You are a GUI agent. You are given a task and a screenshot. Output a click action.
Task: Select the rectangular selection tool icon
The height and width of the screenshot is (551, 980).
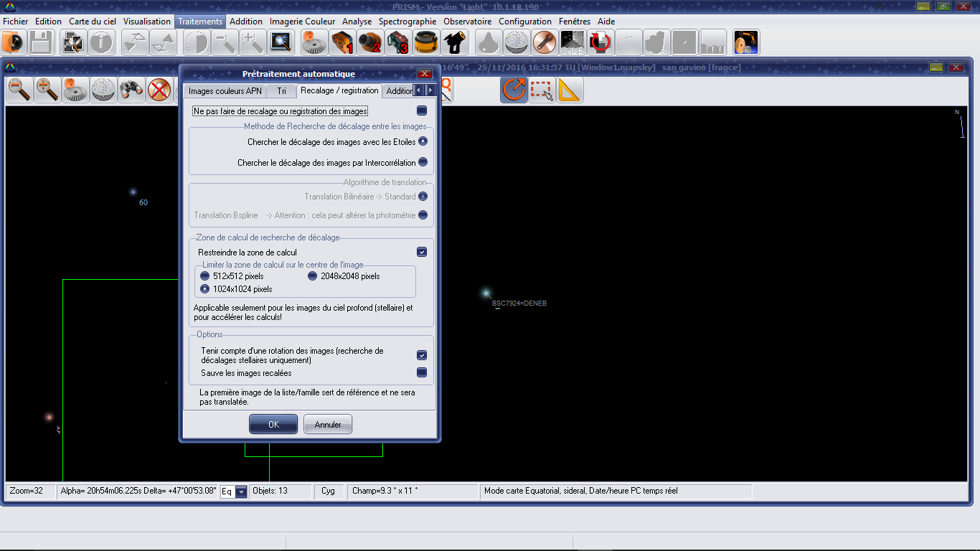pos(542,90)
